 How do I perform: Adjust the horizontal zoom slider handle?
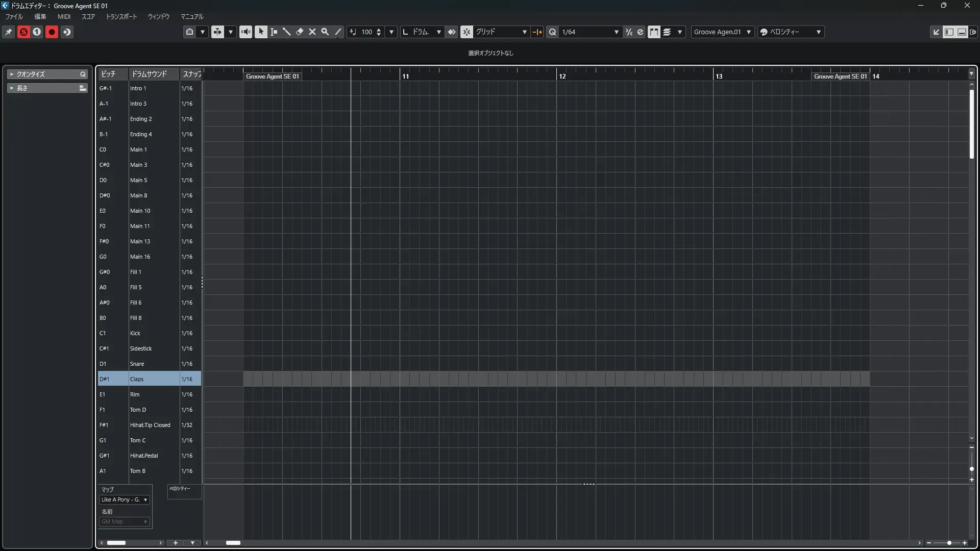tap(949, 543)
